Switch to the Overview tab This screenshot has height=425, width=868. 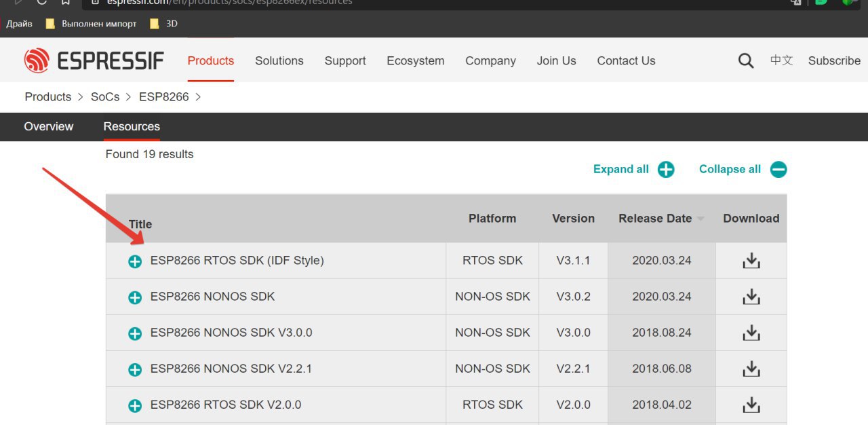[x=49, y=126]
